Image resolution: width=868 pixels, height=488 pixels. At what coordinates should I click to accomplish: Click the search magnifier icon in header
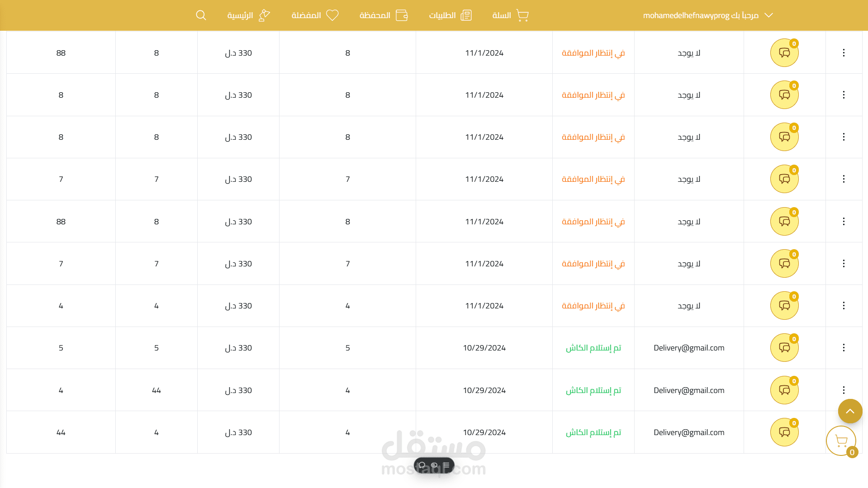tap(201, 15)
